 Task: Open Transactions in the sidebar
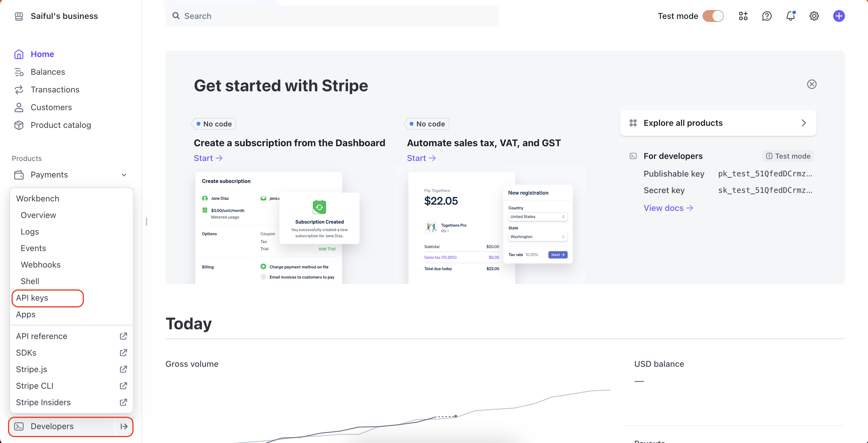pos(55,89)
